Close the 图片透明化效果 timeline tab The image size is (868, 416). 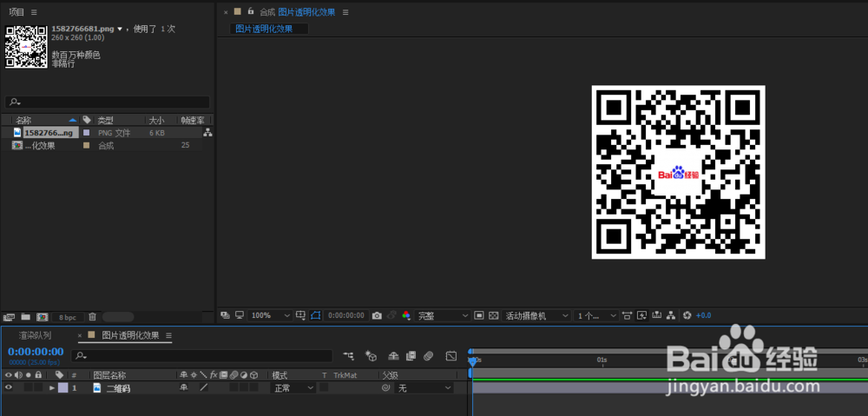point(80,335)
